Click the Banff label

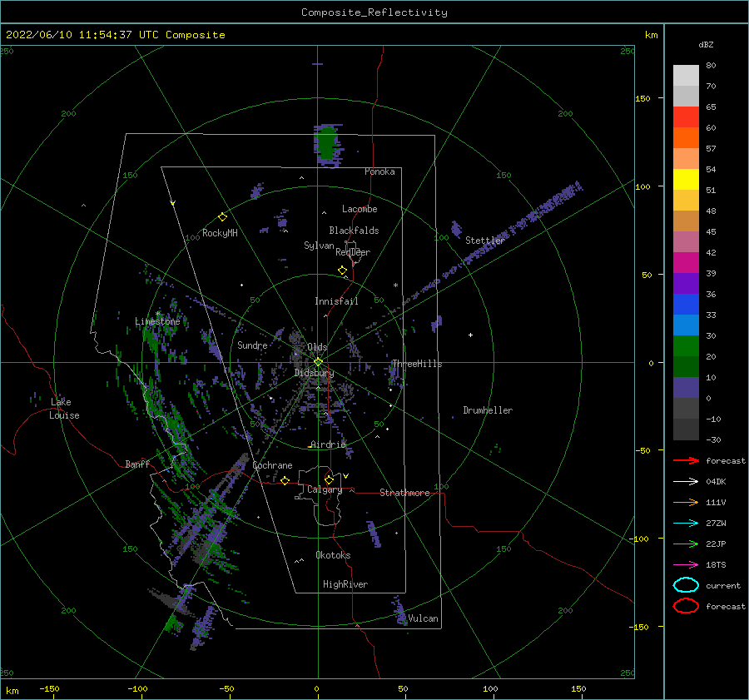[x=137, y=464]
